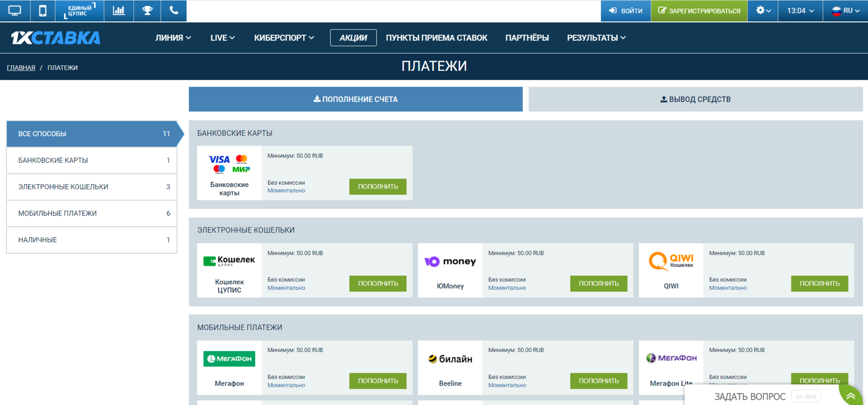The image size is (868, 405).
Task: Click the 1XСТАВКА logo
Action: 56,38
